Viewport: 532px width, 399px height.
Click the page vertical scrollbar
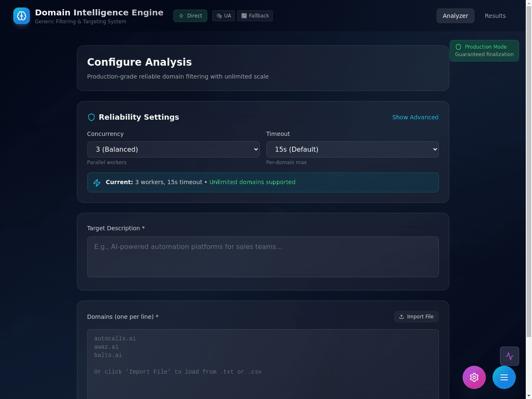coord(529,170)
